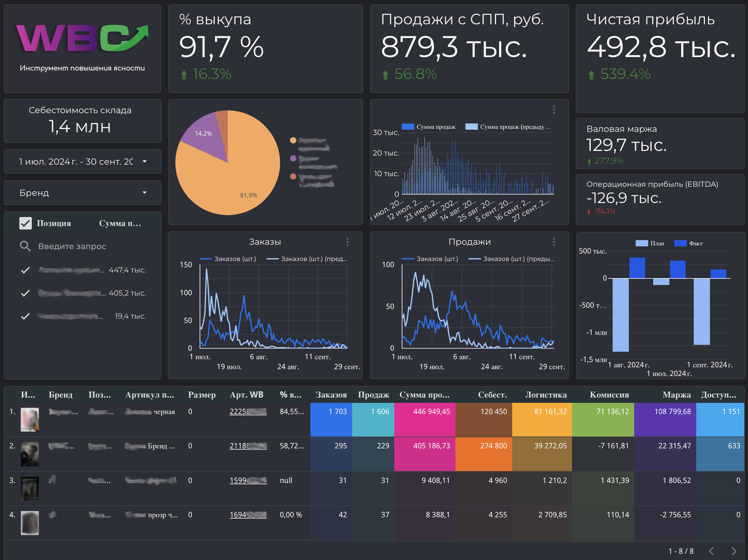Go to next table page arrow
Screen dimensions: 748x560
(734, 551)
